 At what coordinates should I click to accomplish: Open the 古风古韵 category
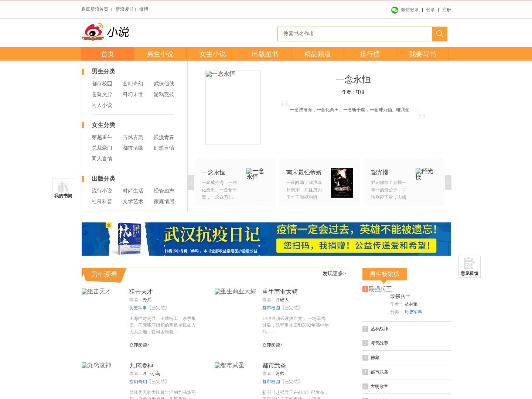point(133,137)
